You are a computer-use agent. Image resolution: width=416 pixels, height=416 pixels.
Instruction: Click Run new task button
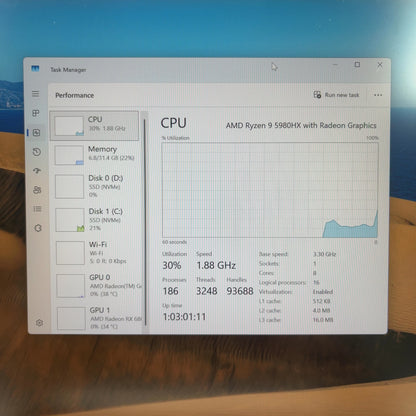(x=336, y=95)
